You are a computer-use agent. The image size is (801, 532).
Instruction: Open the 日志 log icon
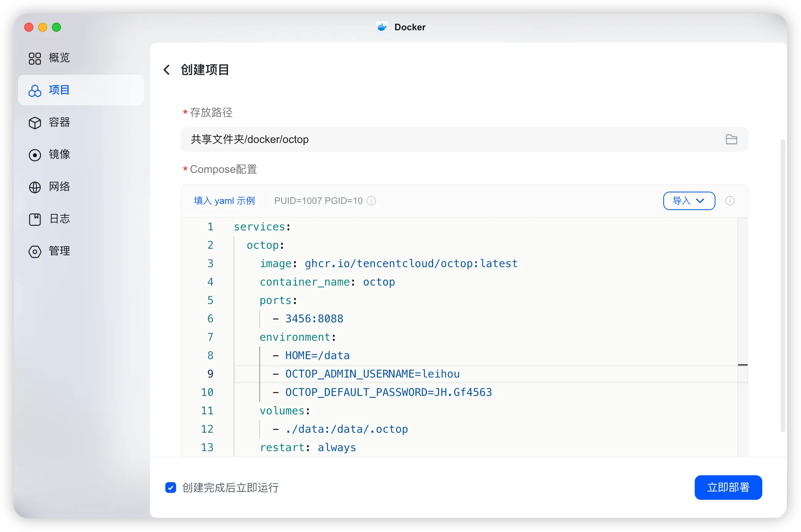pos(35,219)
